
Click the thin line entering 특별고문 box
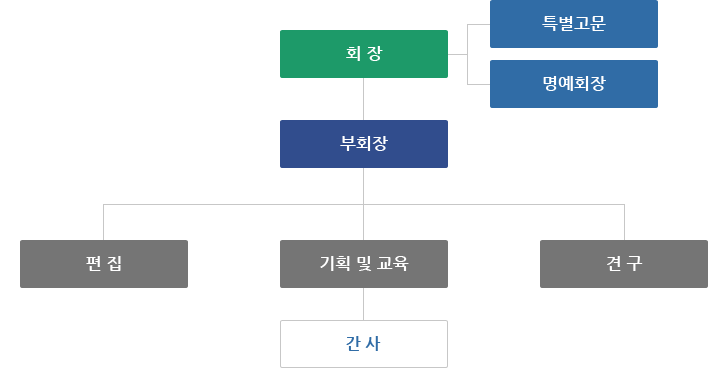479,24
